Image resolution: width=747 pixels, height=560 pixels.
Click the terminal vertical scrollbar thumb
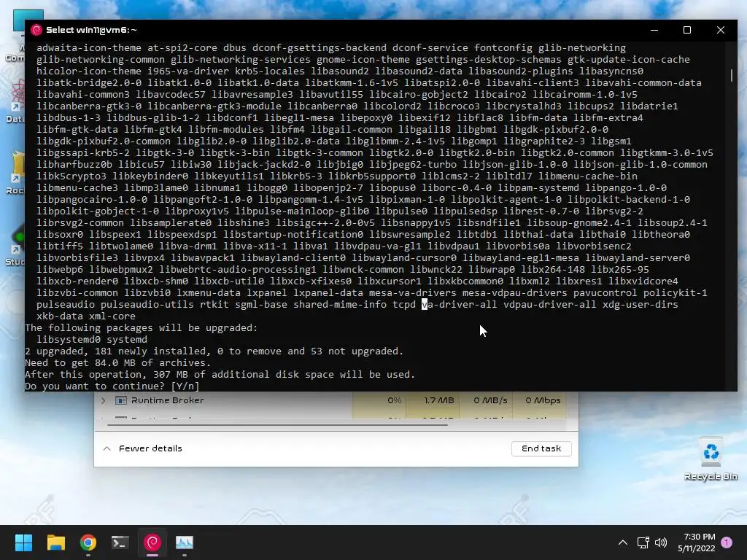[x=732, y=75]
